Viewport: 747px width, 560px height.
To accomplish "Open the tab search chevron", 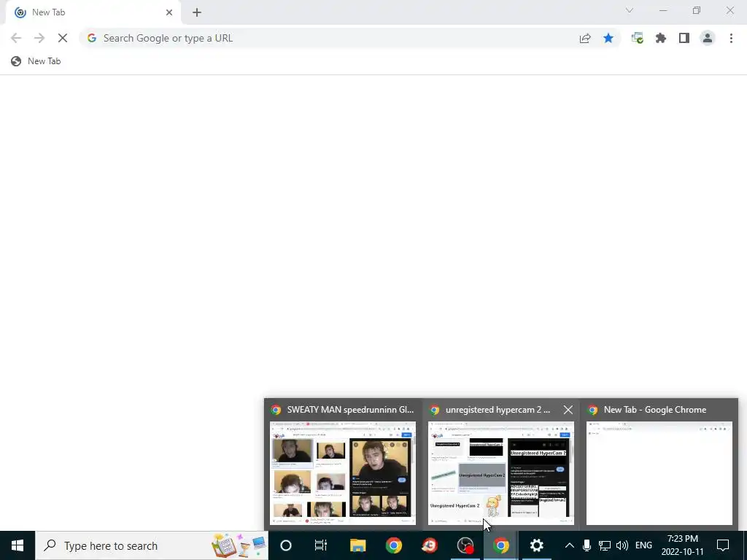I will click(630, 10).
